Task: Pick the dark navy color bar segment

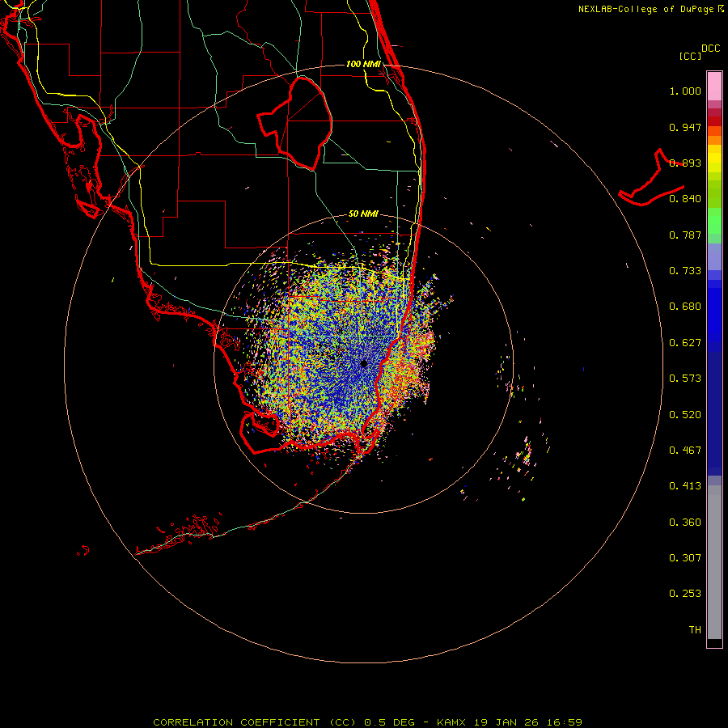Action: (714, 413)
